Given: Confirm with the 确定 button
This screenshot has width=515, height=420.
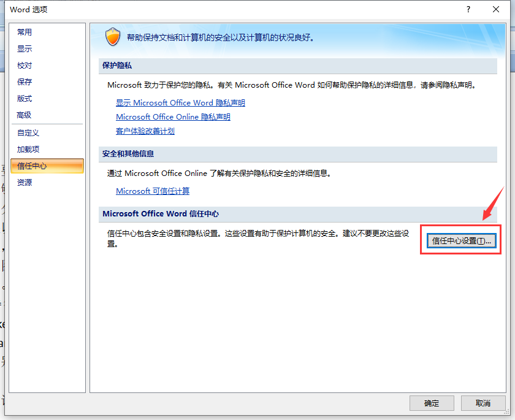Looking at the screenshot, I should pos(432,403).
